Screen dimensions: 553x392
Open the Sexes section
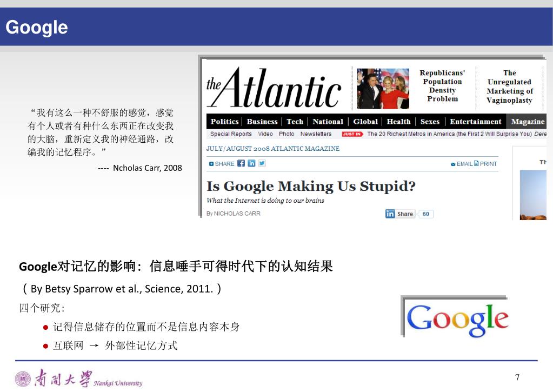[x=430, y=121]
